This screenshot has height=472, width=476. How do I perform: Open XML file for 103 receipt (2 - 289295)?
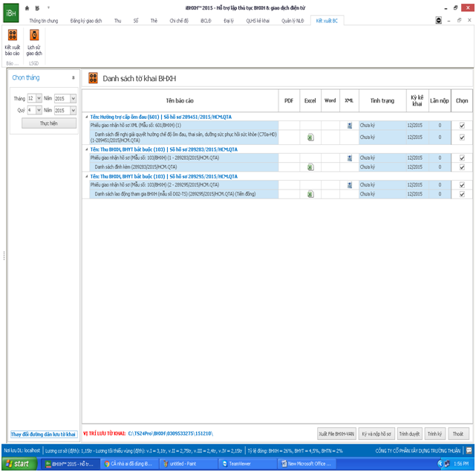[349, 184]
